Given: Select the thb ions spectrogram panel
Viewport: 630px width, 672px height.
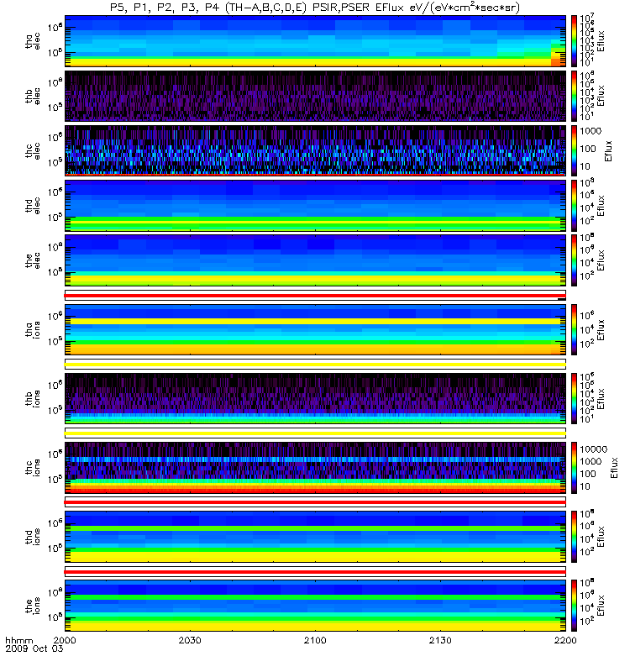Looking at the screenshot, I should pyautogui.click(x=315, y=398).
